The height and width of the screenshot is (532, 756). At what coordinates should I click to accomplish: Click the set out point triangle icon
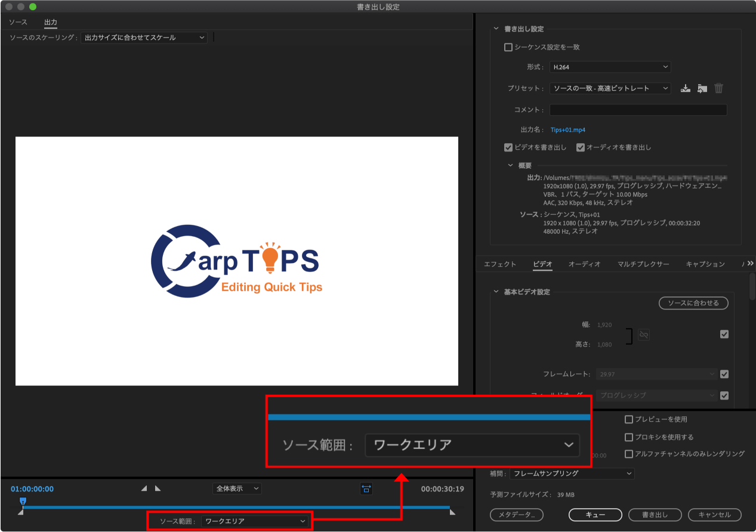click(x=158, y=488)
